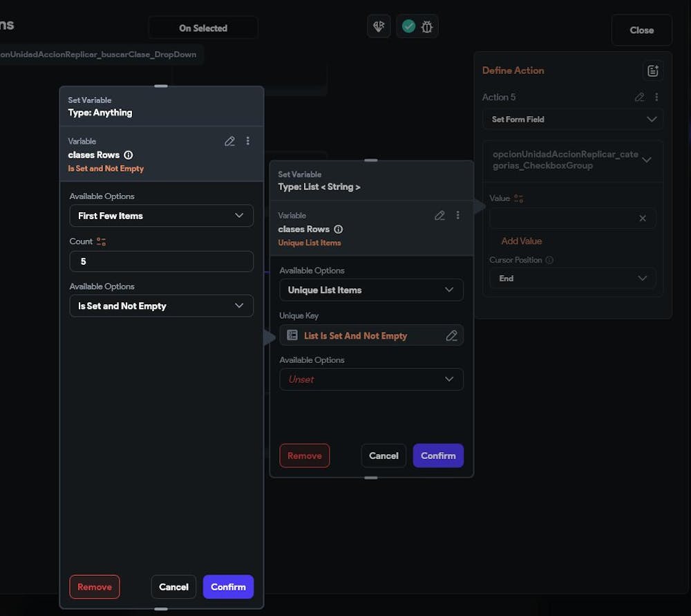Click info icon beside clases Rows, List panel
This screenshot has width=691, height=616.
338,230
